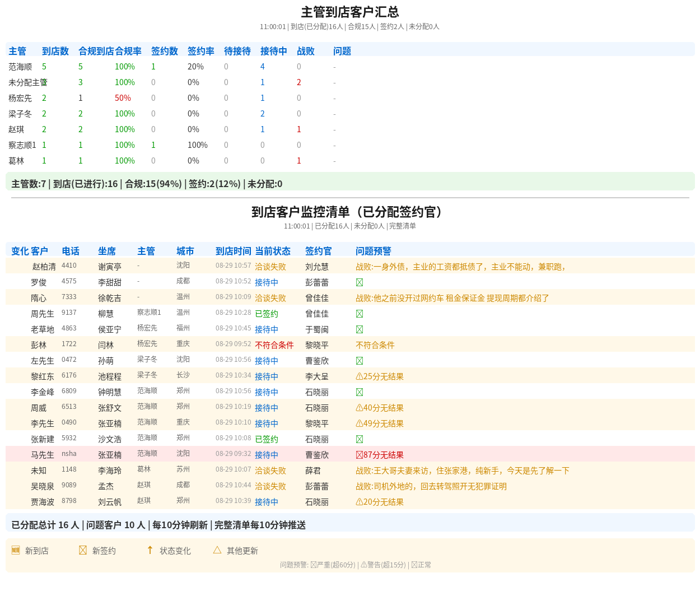Click customer name 赵柏清
Viewport: 700px width, 596px height.
[x=44, y=267]
